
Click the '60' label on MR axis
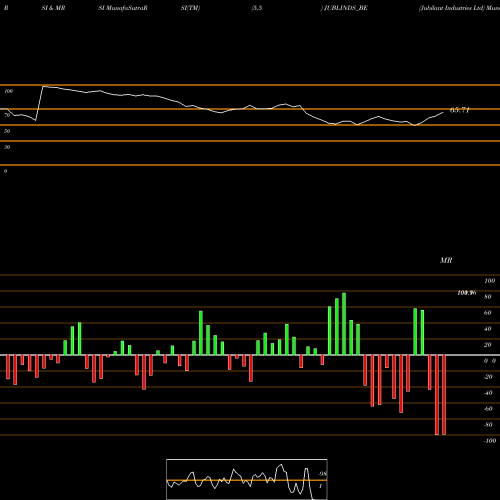[x=488, y=313]
